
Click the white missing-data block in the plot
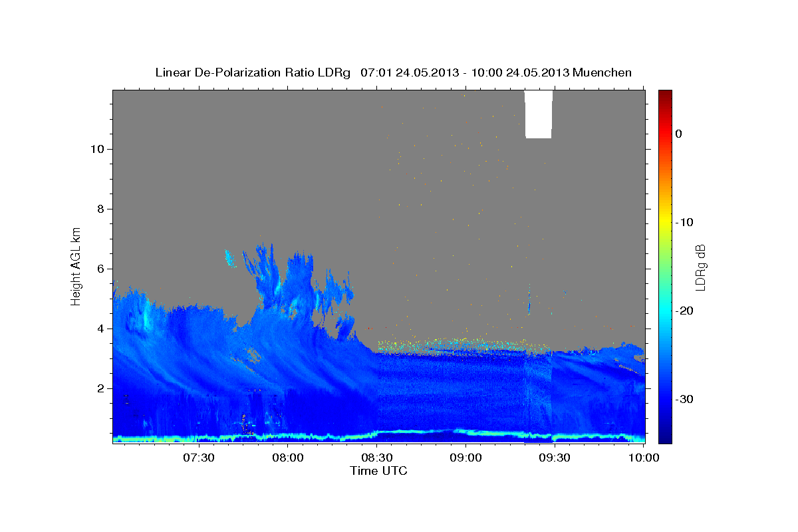[x=539, y=114]
